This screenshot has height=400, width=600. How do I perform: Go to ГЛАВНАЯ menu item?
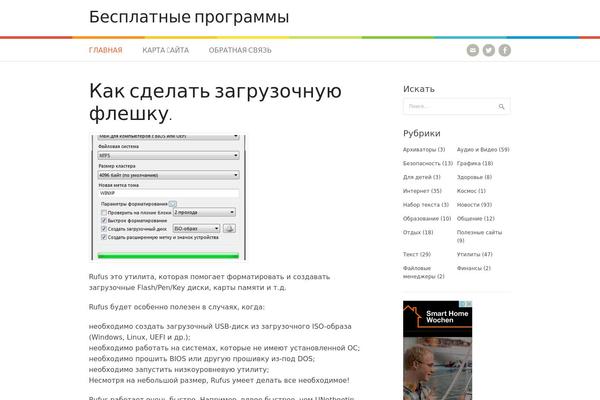click(106, 50)
